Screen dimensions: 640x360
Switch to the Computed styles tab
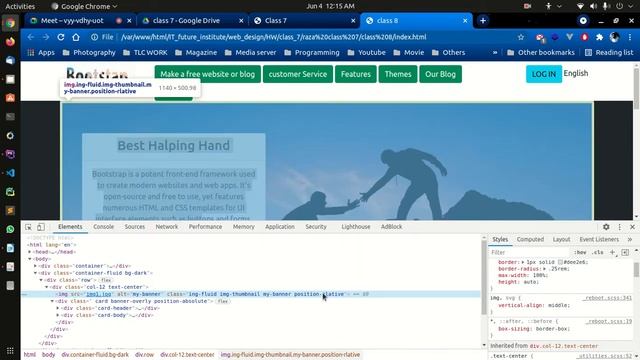click(x=530, y=240)
